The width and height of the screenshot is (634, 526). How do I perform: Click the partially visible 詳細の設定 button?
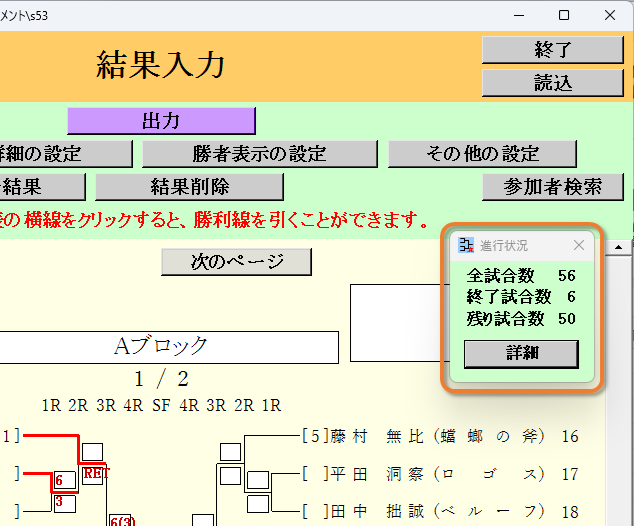coord(66,154)
